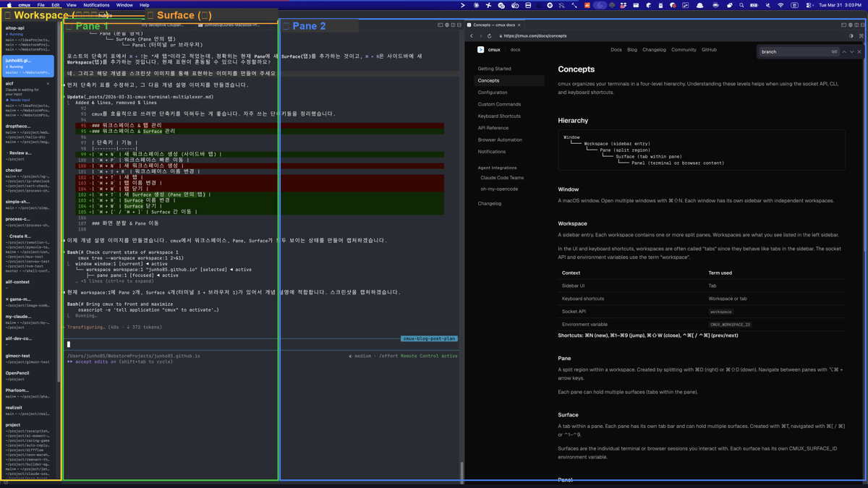
Task: Split right icon in browser pane tab bar
Action: (x=856, y=25)
